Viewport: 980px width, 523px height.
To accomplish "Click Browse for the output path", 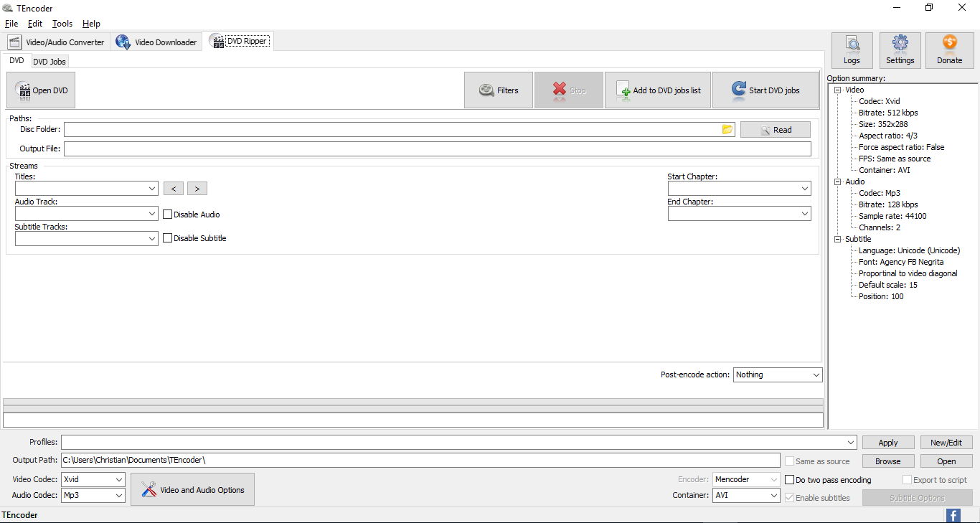I will pyautogui.click(x=888, y=461).
